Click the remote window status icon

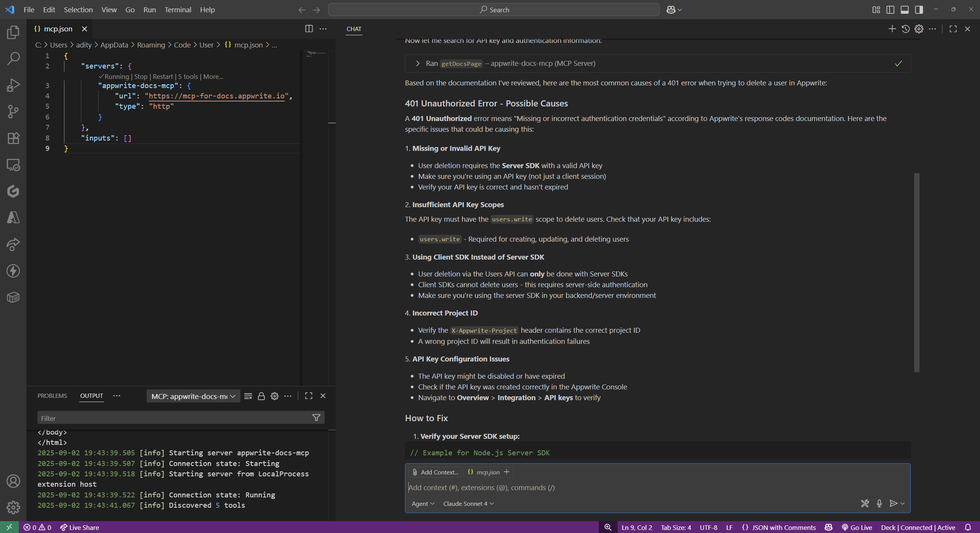tap(9, 527)
